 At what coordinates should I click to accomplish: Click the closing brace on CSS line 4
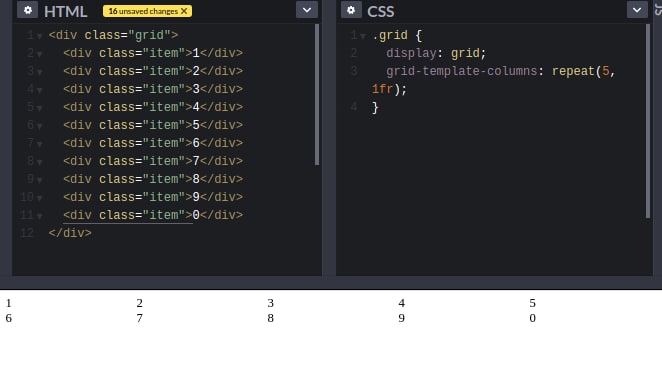pos(375,107)
